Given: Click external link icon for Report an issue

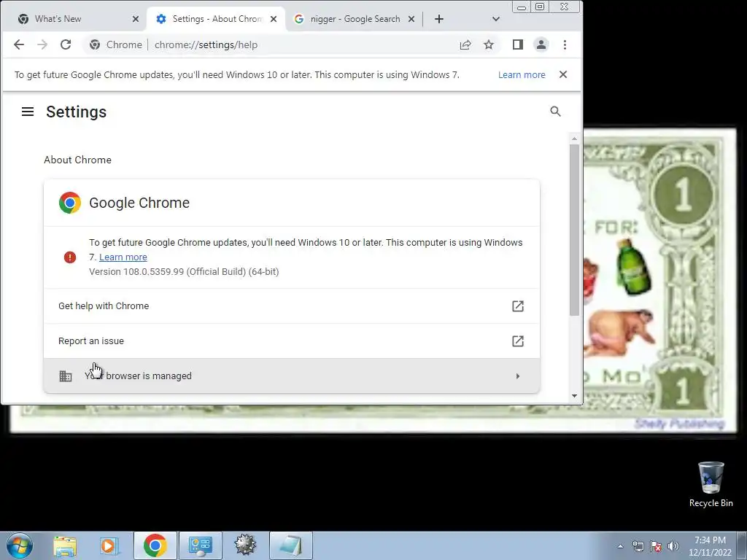Looking at the screenshot, I should click(x=518, y=341).
